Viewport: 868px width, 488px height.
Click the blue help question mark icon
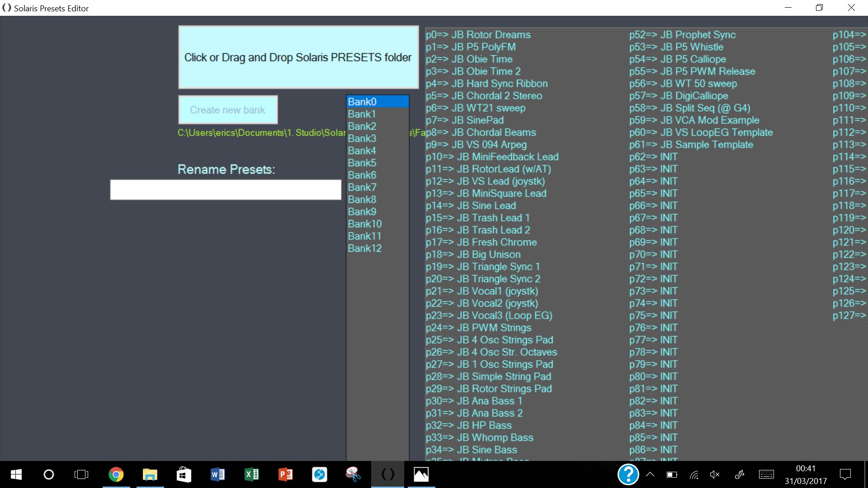click(628, 474)
